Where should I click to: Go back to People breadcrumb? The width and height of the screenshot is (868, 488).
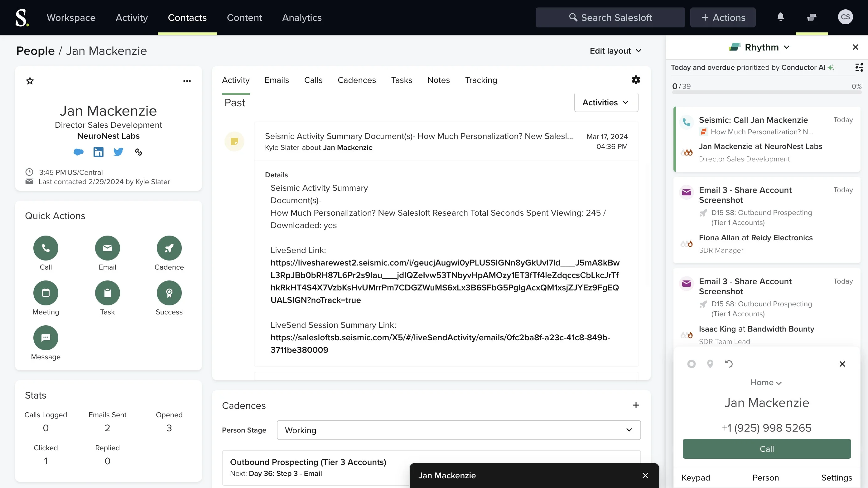(35, 51)
